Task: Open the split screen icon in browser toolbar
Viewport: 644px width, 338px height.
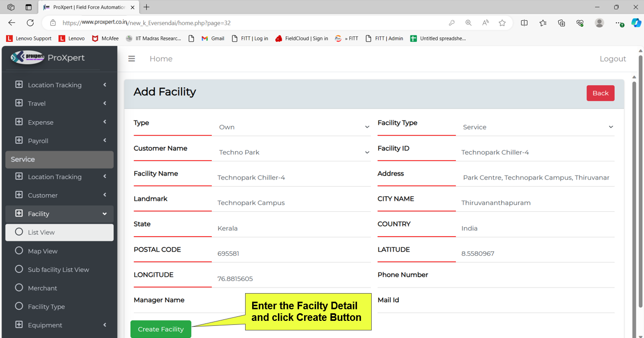Action: click(x=524, y=23)
